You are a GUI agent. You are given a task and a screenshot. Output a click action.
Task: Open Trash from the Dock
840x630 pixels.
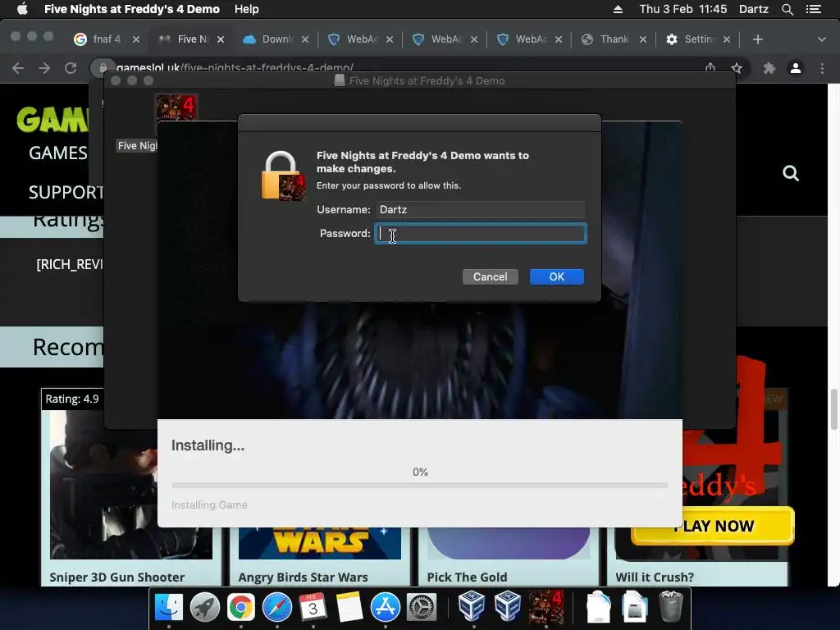coord(670,606)
